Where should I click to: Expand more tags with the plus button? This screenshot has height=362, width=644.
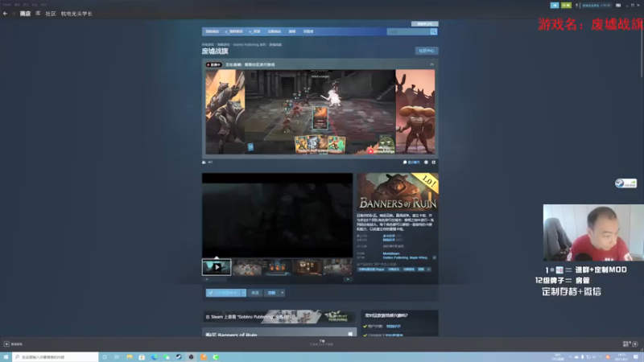(x=429, y=269)
